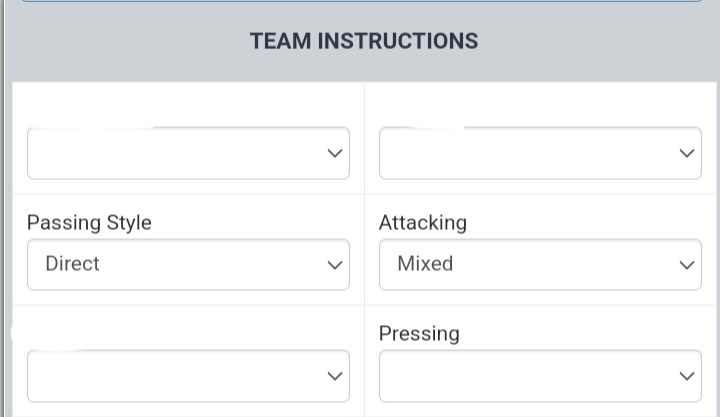This screenshot has height=417, width=720.
Task: Click the 'Pressing' label
Action: [419, 333]
